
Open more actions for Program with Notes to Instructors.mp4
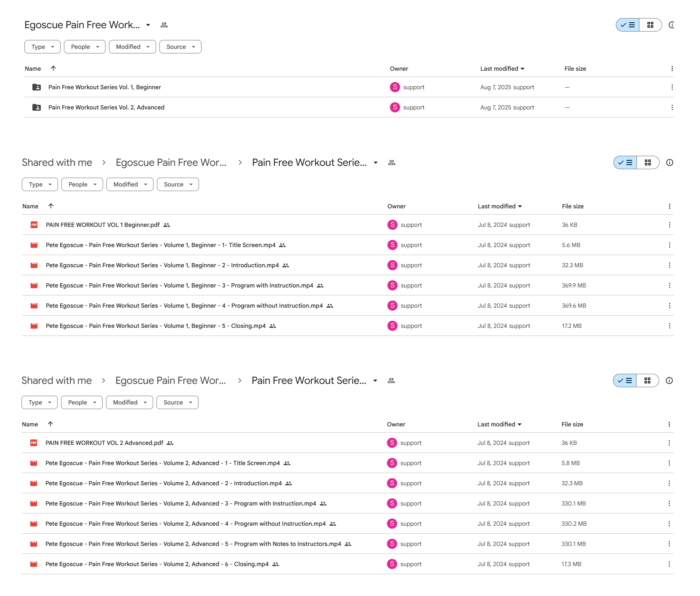tap(669, 544)
